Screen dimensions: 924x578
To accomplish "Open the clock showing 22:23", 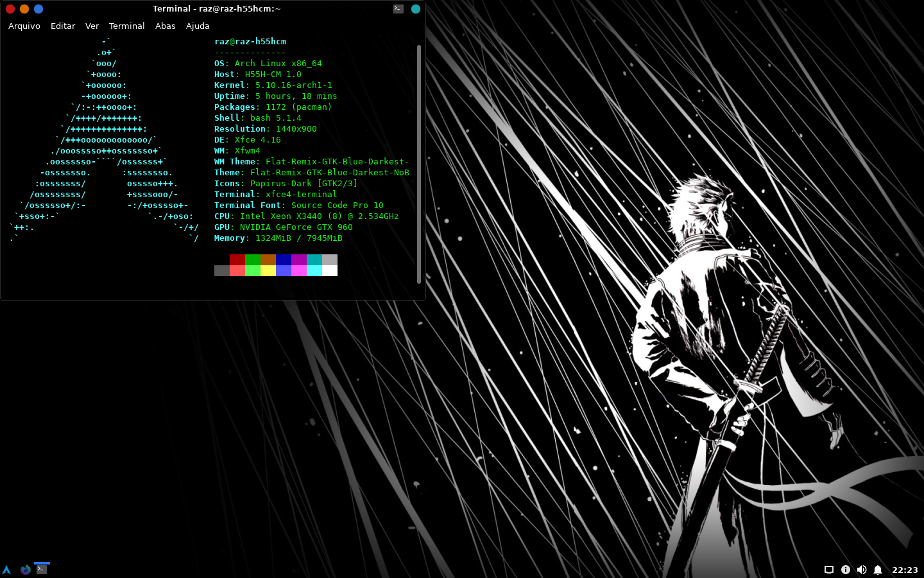I will (x=905, y=570).
